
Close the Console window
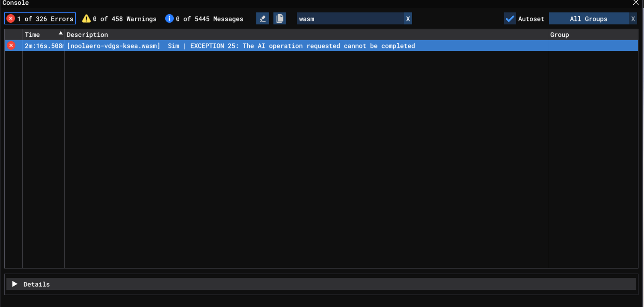click(636, 3)
